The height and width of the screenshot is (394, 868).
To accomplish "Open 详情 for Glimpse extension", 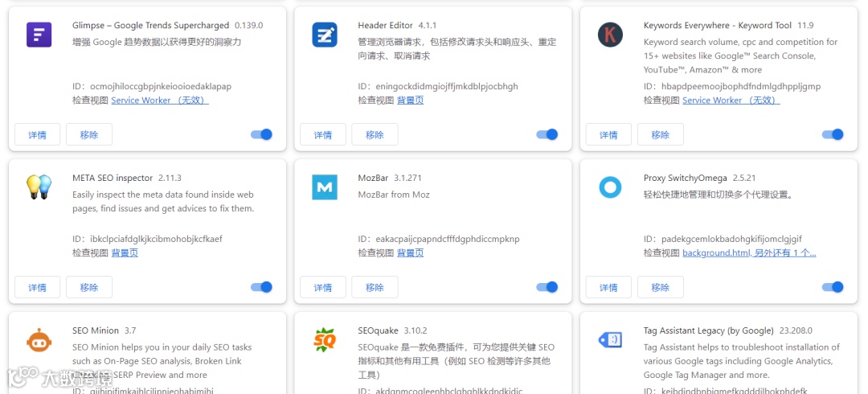I will [x=37, y=134].
